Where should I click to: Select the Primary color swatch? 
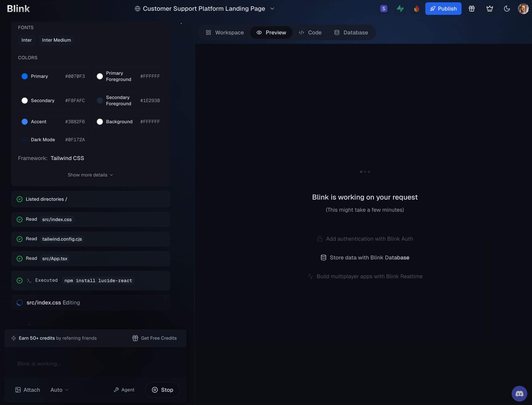click(x=25, y=76)
